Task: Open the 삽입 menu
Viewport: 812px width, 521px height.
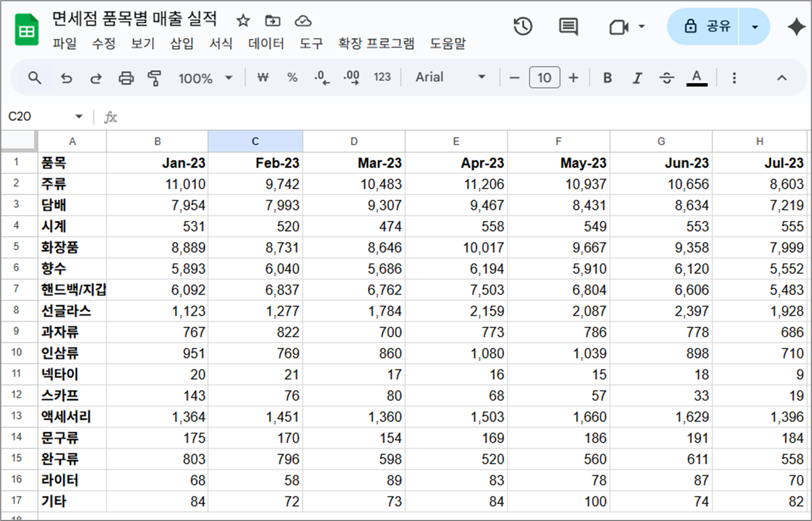Action: coord(182,43)
